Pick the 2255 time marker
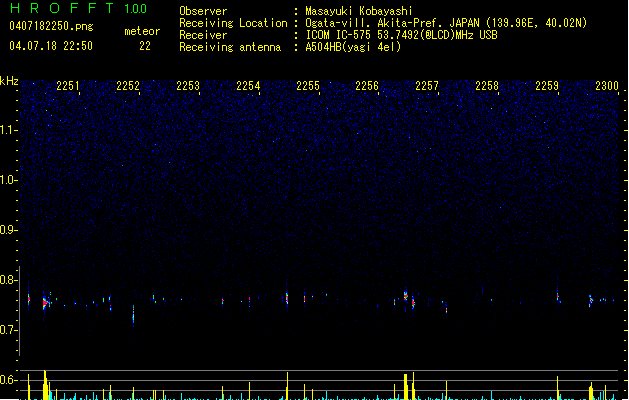The height and width of the screenshot is (400, 629). tap(308, 86)
